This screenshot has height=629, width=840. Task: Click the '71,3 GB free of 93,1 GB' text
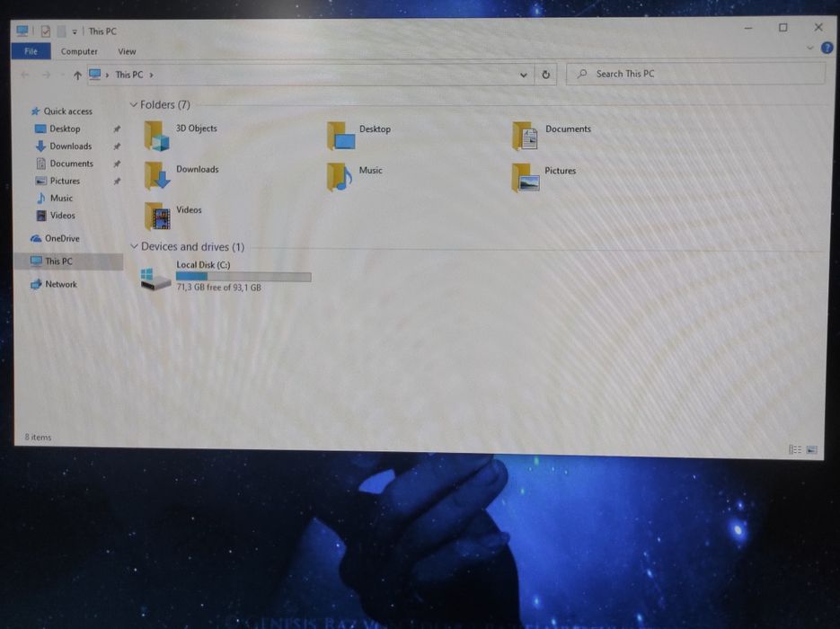point(218,288)
